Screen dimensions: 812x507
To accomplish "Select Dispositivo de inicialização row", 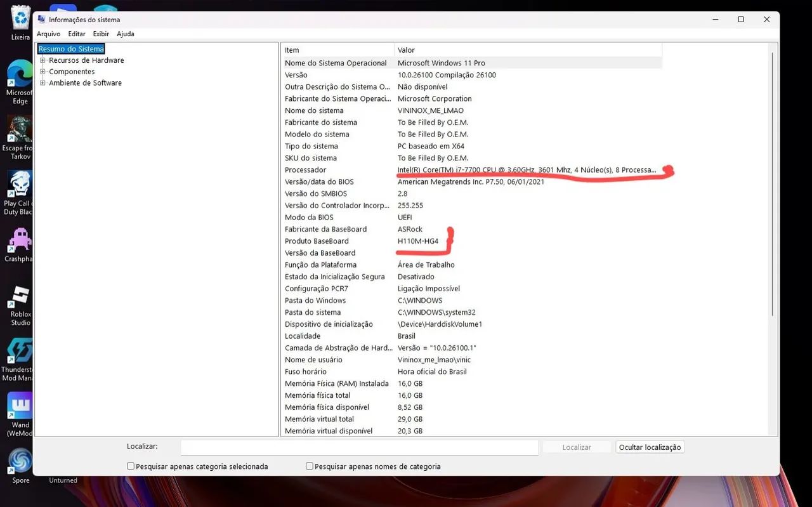I will click(472, 324).
